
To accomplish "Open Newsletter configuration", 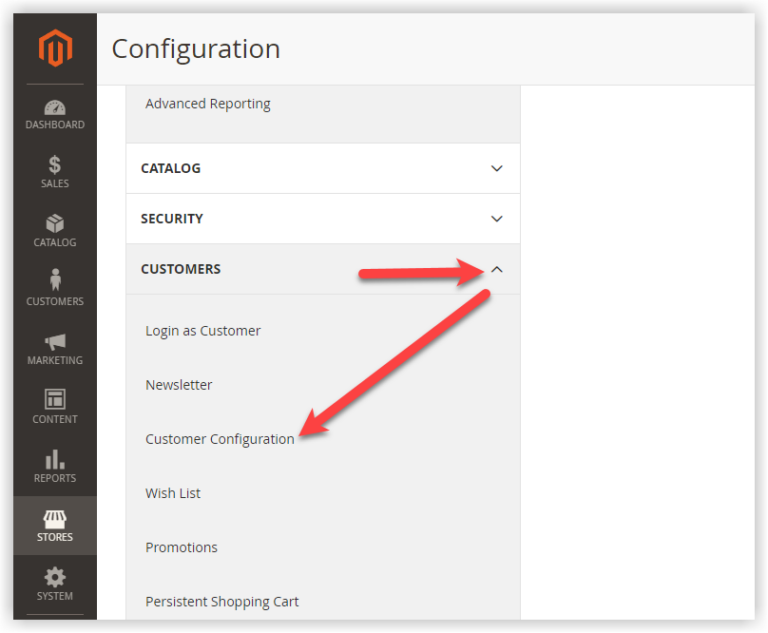I will tap(179, 385).
